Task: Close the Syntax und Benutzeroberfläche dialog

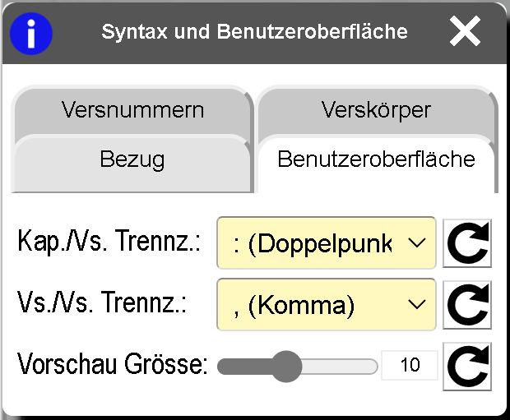Action: pyautogui.click(x=465, y=32)
